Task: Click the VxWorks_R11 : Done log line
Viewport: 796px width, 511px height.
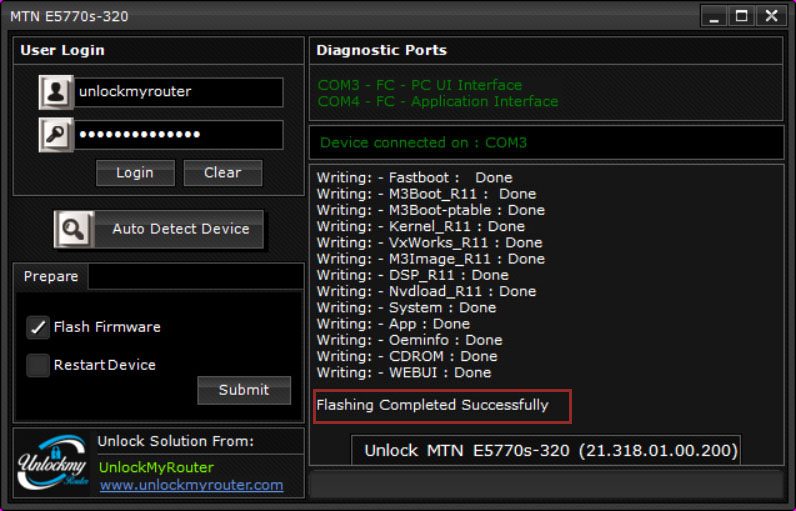Action: [x=429, y=243]
